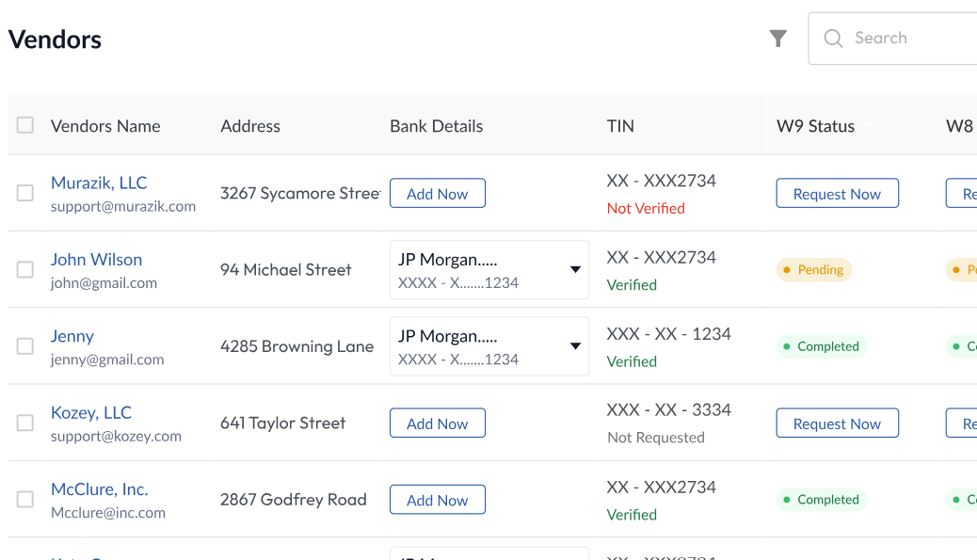Open the Jenny vendor profile link
Image resolution: width=977 pixels, height=560 pixels.
pyautogui.click(x=72, y=336)
